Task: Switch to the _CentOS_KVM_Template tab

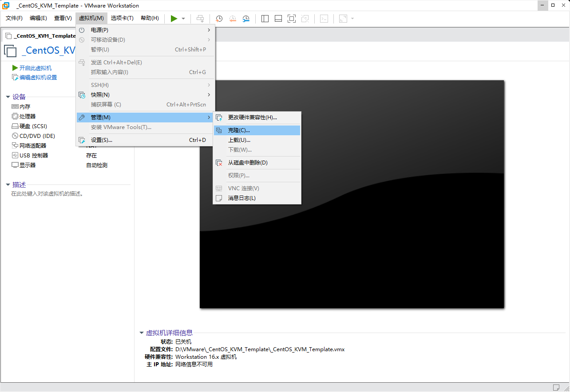Action: [x=40, y=36]
